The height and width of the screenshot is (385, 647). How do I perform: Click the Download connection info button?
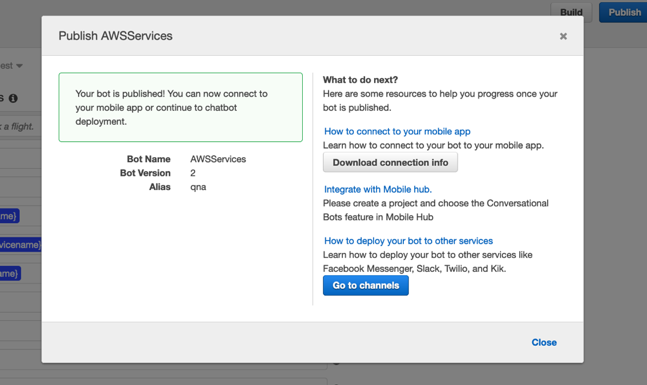click(390, 163)
